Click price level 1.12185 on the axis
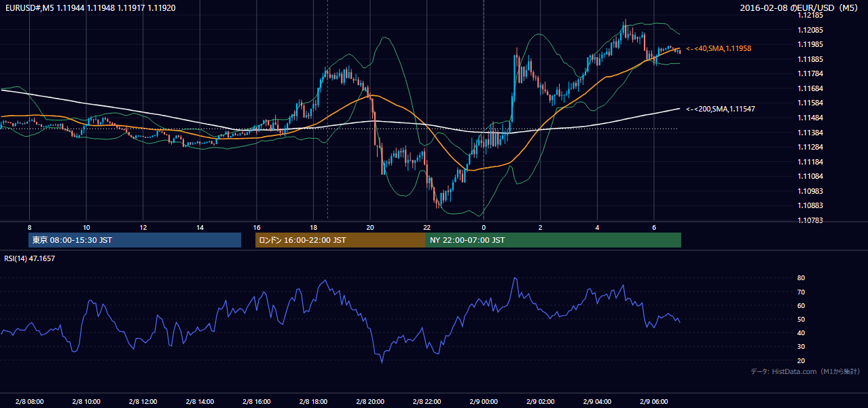This screenshot has height=408, width=868. pyautogui.click(x=810, y=16)
